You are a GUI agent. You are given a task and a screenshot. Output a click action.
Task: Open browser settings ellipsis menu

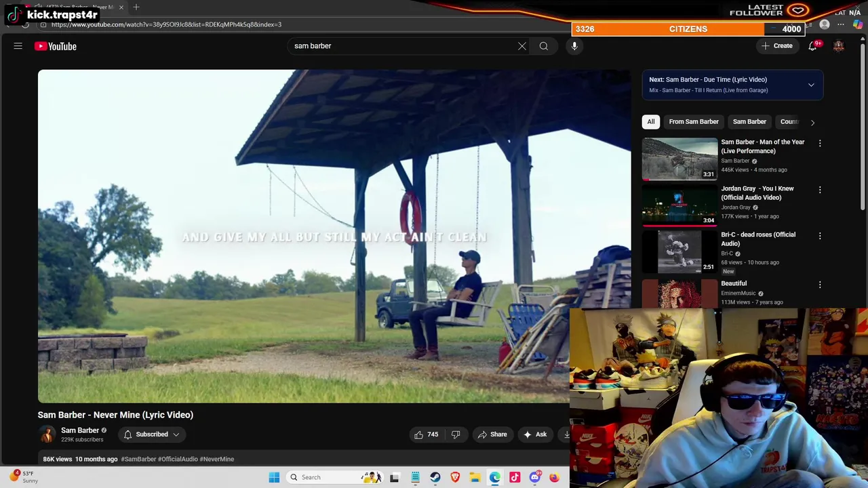pyautogui.click(x=841, y=24)
